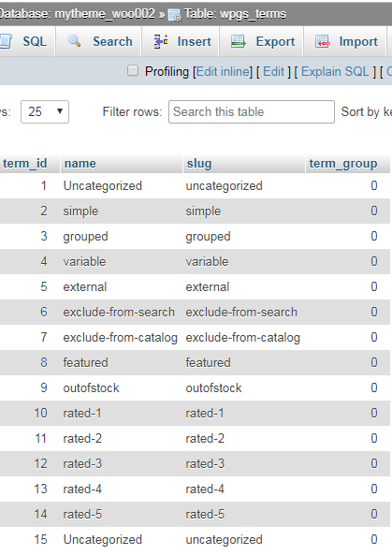The height and width of the screenshot is (555, 392).
Task: Toggle the Profiling checkbox
Action: pyautogui.click(x=133, y=71)
